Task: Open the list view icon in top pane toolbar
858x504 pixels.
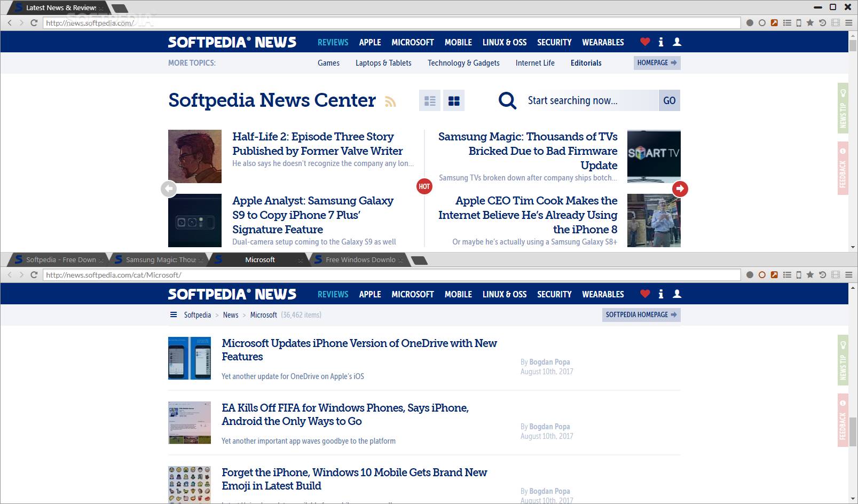Action: pos(787,23)
